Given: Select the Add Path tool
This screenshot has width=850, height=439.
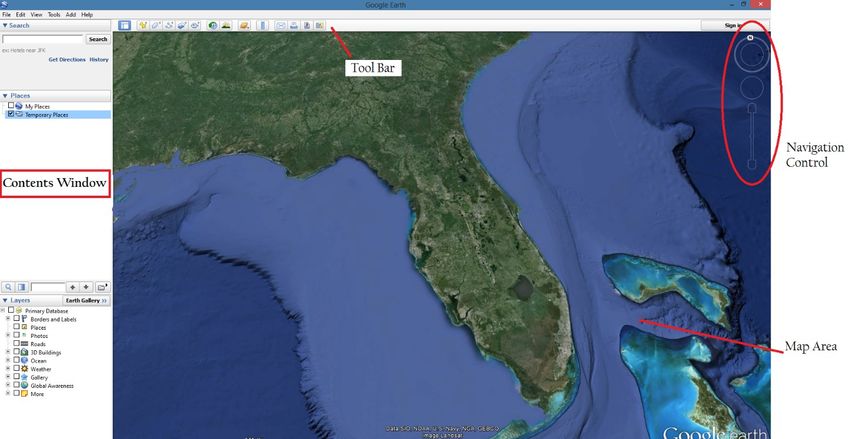Looking at the screenshot, I should pos(169,25).
